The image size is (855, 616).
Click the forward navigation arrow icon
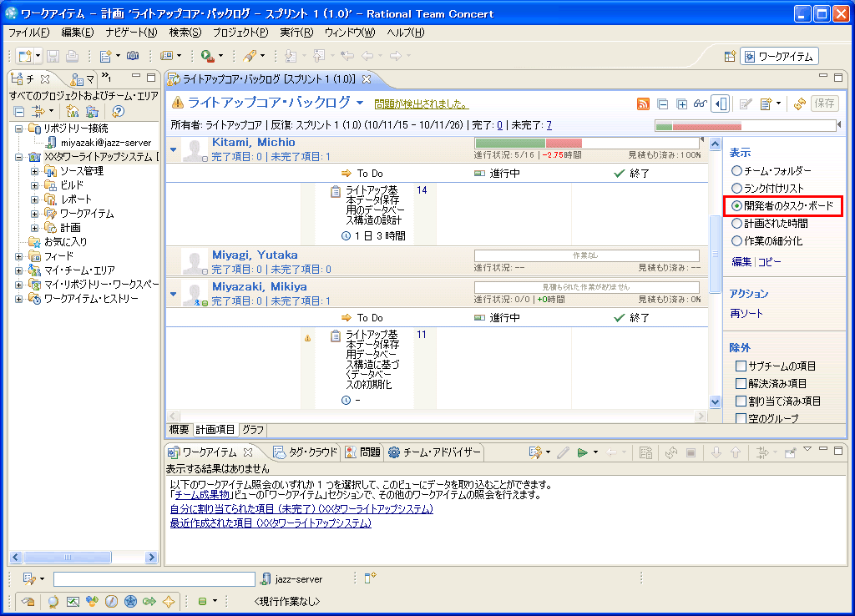pos(396,56)
